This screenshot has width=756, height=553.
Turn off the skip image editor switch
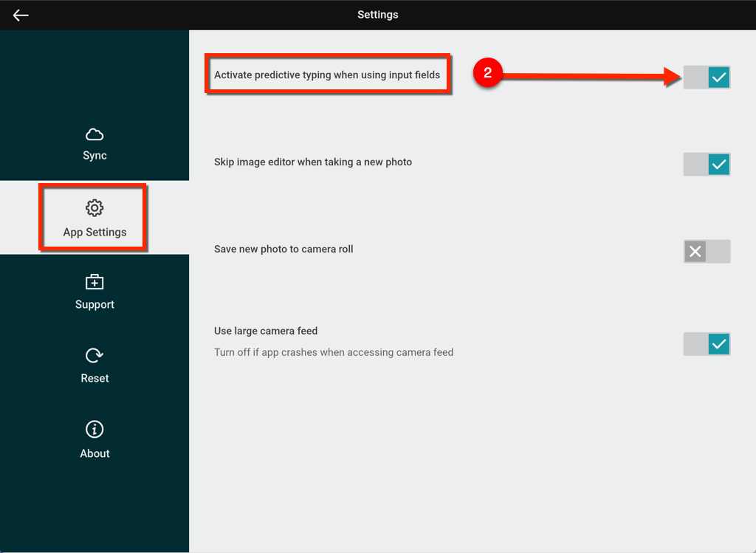click(707, 164)
